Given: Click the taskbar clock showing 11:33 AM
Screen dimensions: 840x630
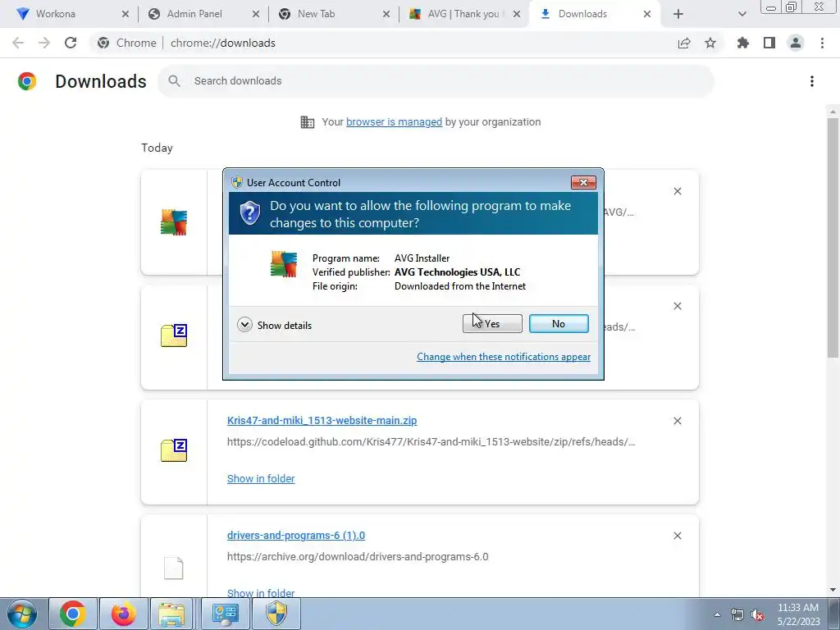Looking at the screenshot, I should (798, 614).
